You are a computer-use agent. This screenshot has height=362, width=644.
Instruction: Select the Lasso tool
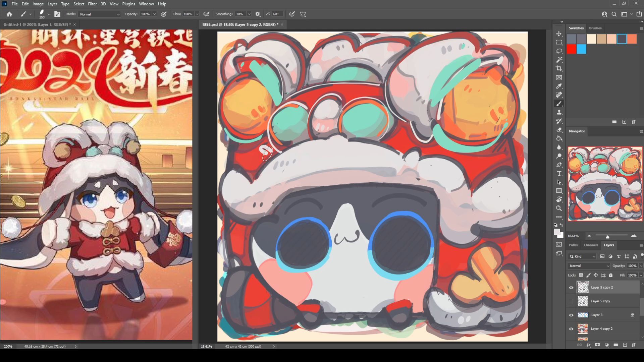tap(559, 51)
